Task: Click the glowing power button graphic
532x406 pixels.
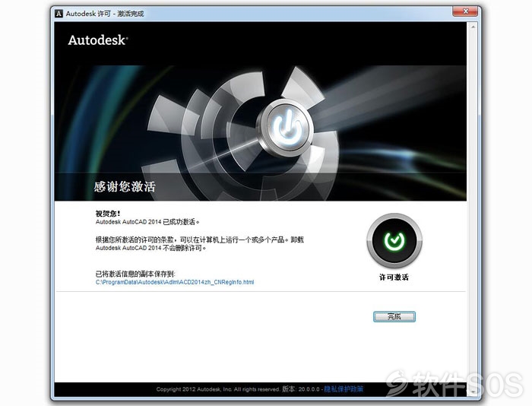Action: 287,127
